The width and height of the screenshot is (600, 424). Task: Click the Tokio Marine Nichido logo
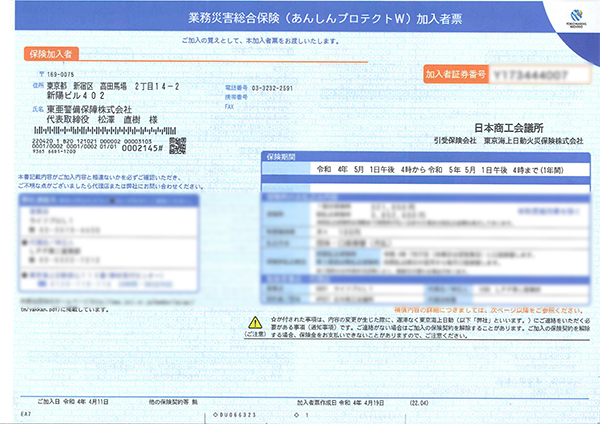tap(576, 18)
